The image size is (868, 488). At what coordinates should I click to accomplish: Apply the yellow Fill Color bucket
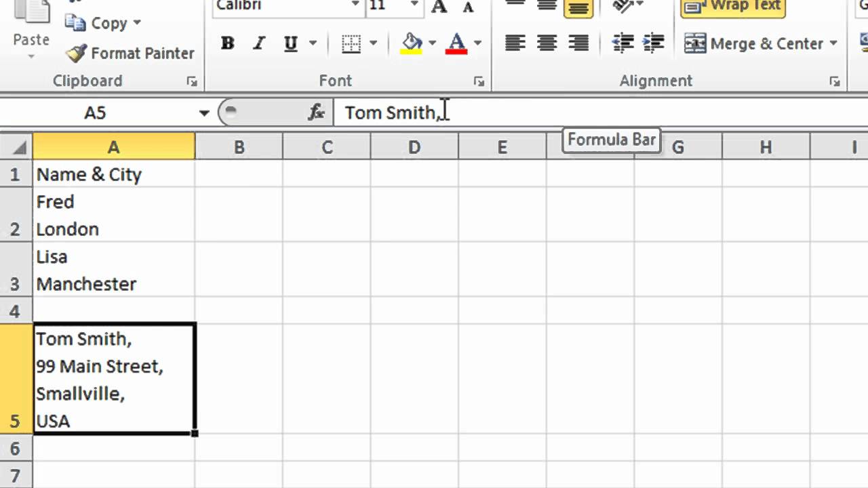(411, 44)
